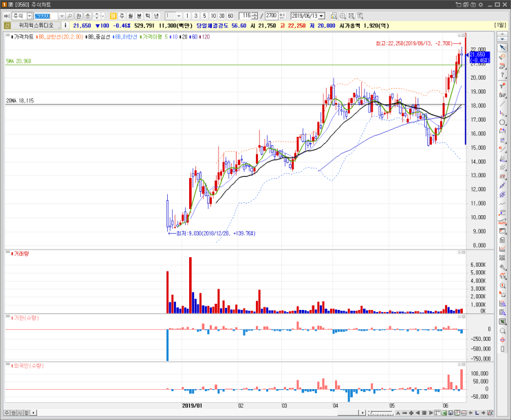Click the blue L icon in bottom toolbar
This screenshot has width=511, height=420.
pos(477,413)
